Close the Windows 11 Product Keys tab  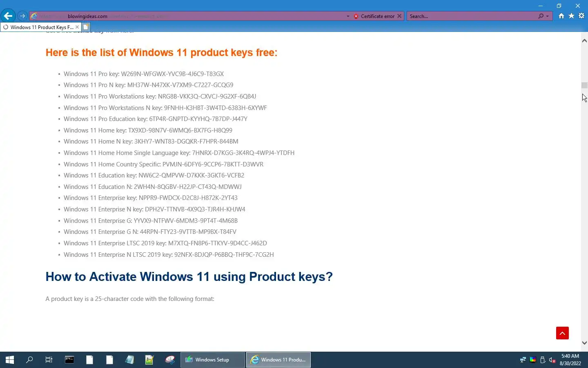coord(77,27)
